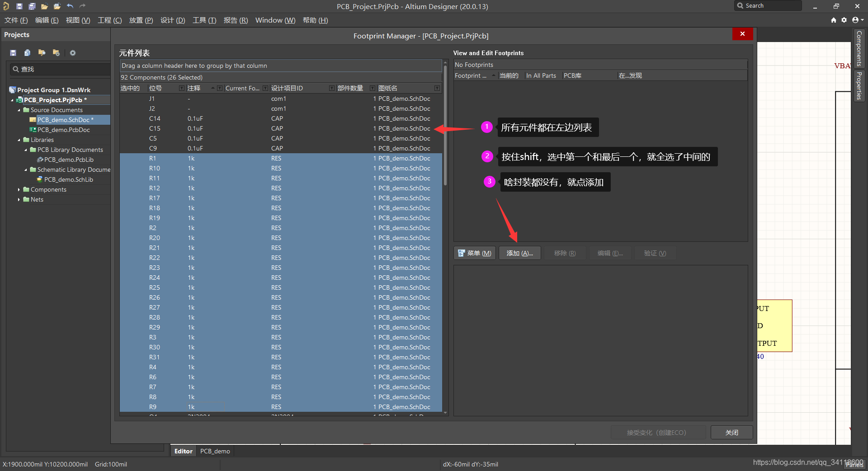Screen dimensions: 868x471
Task: Expand the Components folder
Action: (x=19, y=190)
